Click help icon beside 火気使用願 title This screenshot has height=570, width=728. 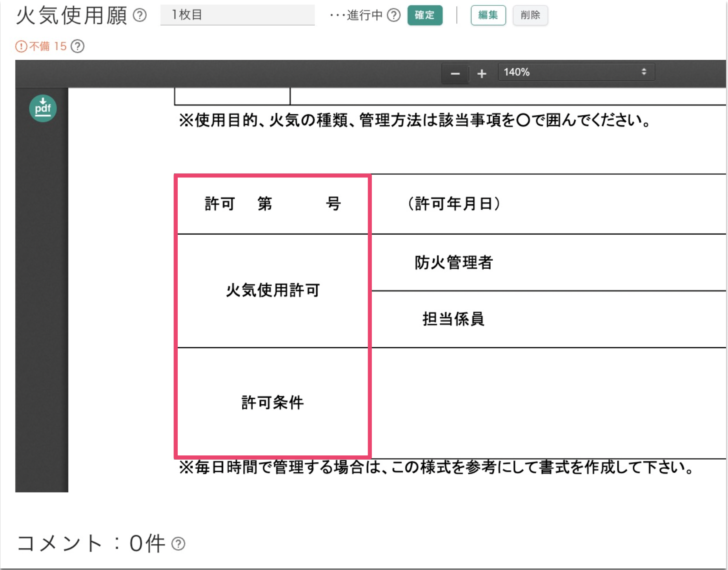pos(140,16)
